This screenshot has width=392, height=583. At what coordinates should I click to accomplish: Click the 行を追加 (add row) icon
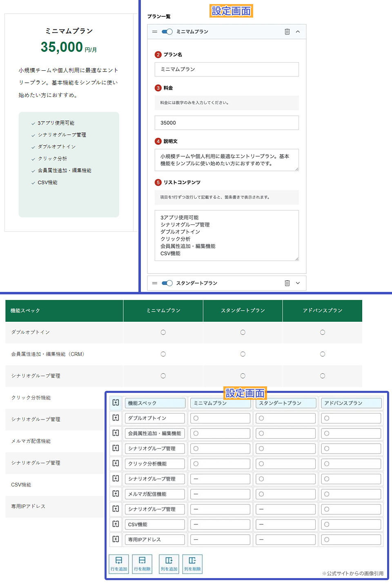pyautogui.click(x=119, y=563)
